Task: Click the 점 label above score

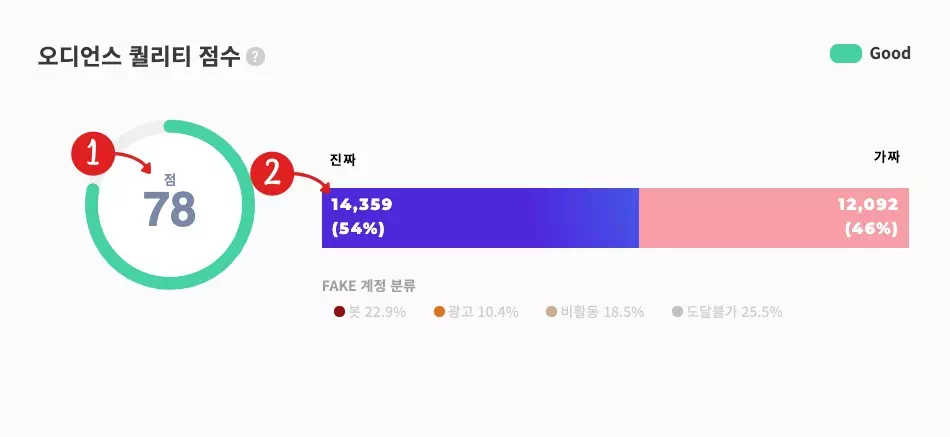Action: tap(170, 179)
